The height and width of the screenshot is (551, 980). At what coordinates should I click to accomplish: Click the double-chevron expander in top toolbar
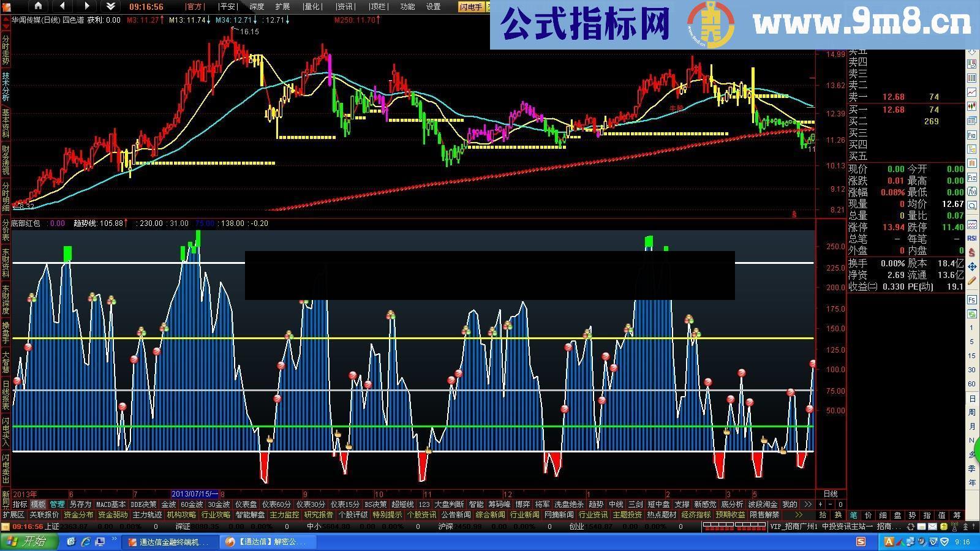click(110, 6)
